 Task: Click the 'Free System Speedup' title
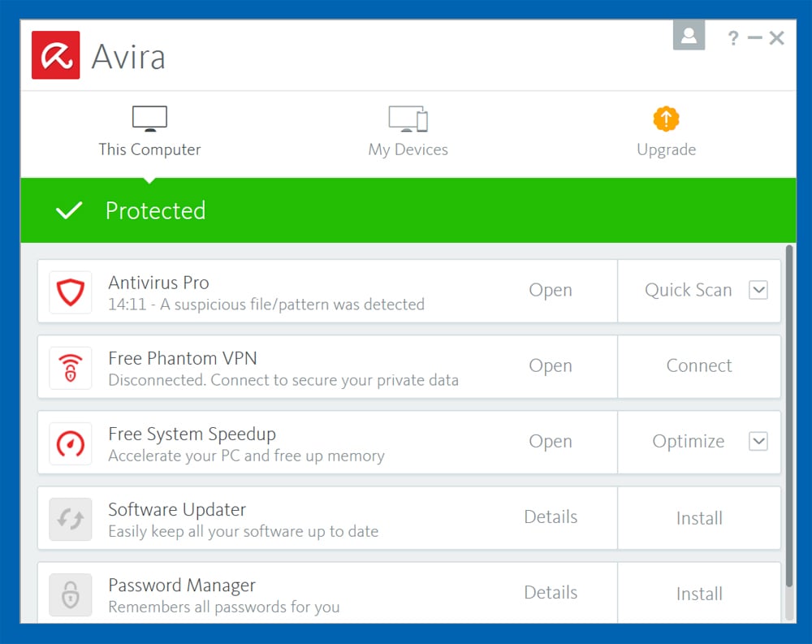click(192, 434)
